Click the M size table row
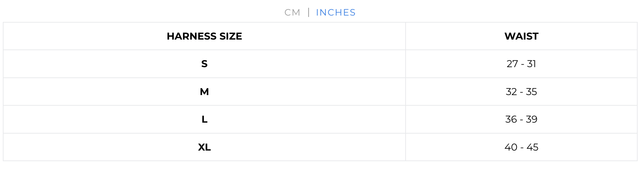644x176 pixels. [x=320, y=92]
